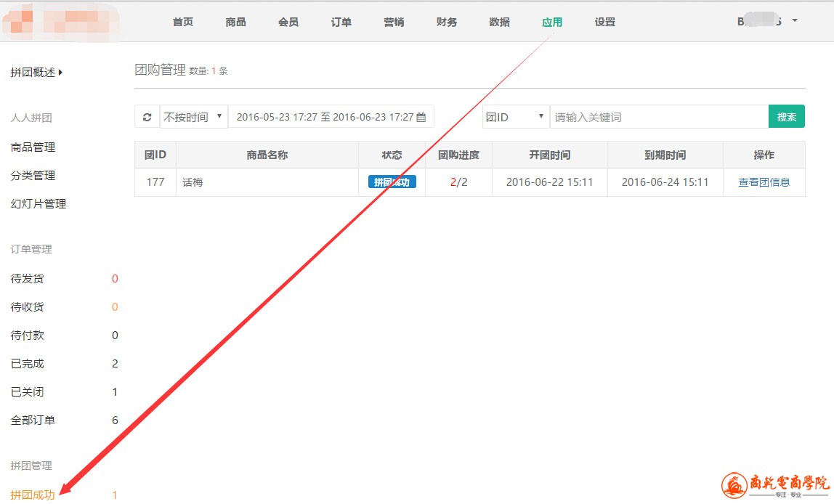Image resolution: width=834 pixels, height=504 pixels.
Task: Open the 设置 menu item
Action: point(604,22)
